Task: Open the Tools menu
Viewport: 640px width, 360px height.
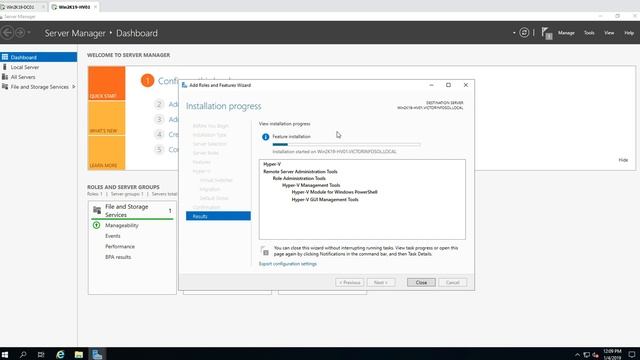Action: coord(589,33)
